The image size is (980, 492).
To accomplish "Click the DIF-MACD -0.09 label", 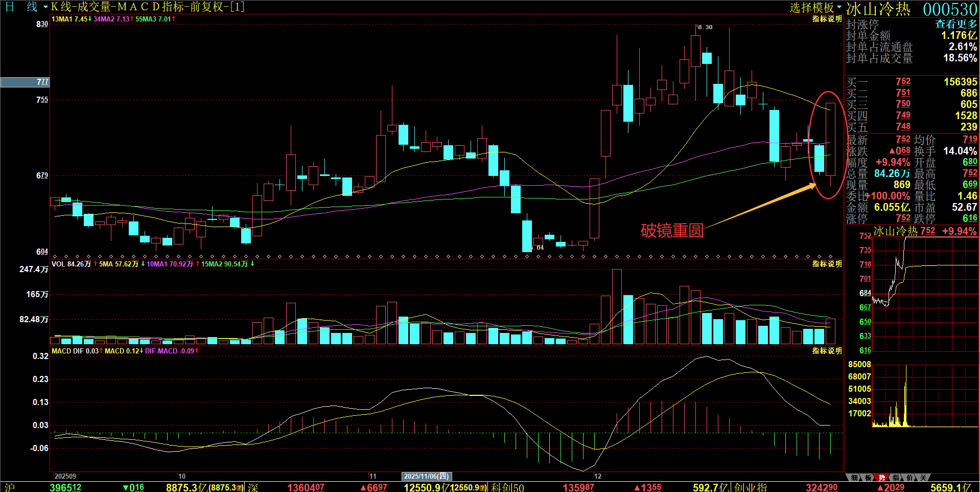I will [171, 351].
